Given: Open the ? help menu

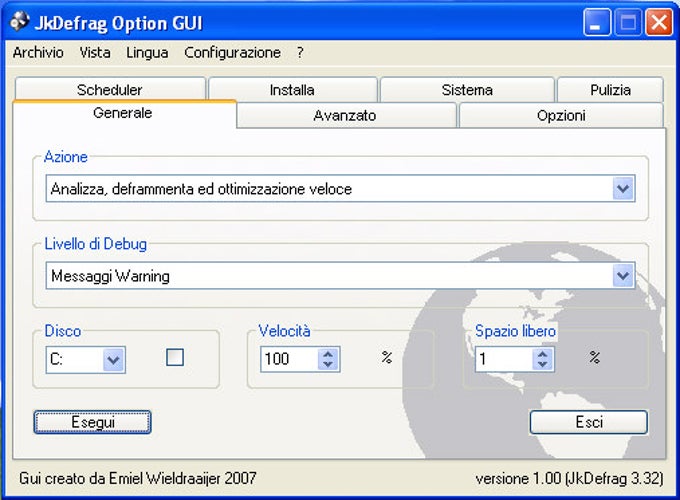Looking at the screenshot, I should point(300,52).
